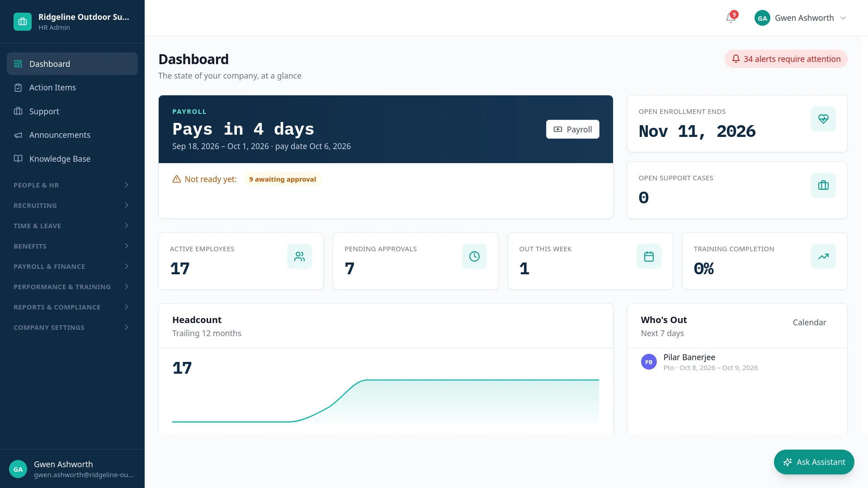
Task: Click the Active Employees people icon
Action: point(299,257)
